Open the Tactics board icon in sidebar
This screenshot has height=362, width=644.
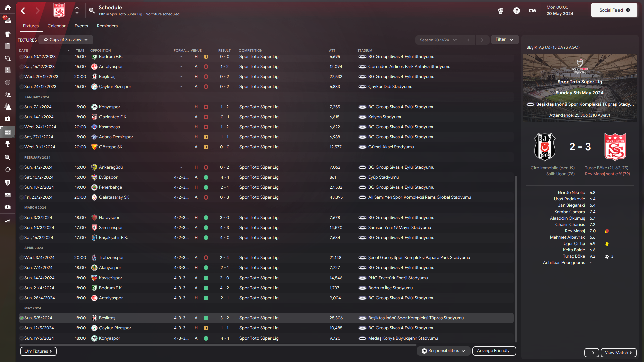pyautogui.click(x=8, y=70)
